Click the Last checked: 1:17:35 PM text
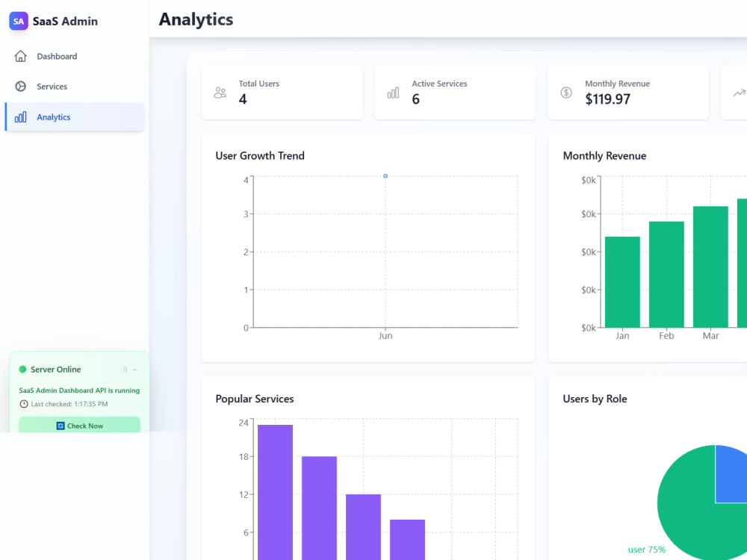Image resolution: width=747 pixels, height=560 pixels. pos(69,404)
